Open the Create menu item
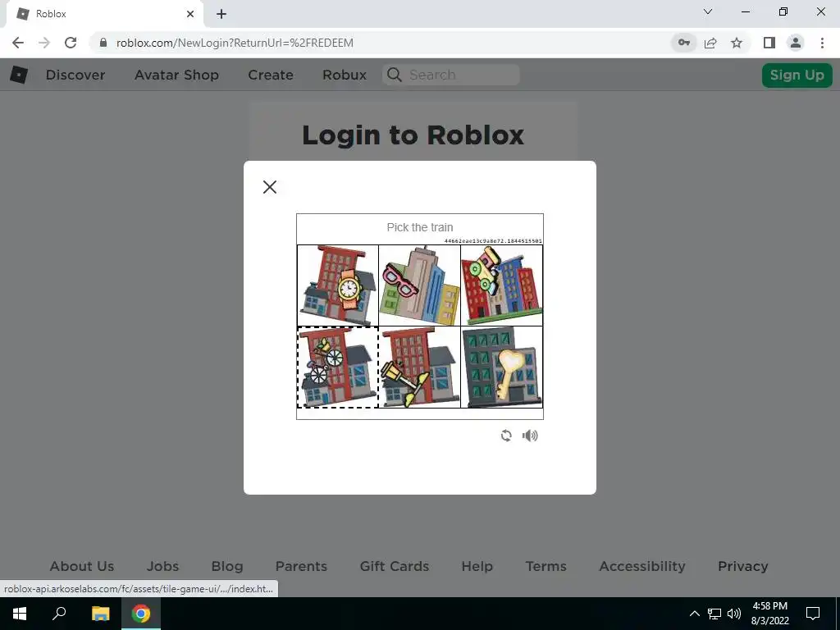 click(x=271, y=75)
